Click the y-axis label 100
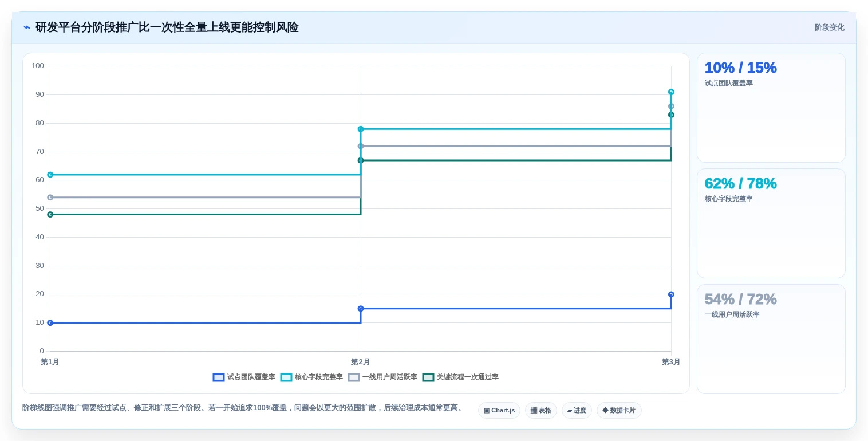The image size is (868, 441). pos(38,66)
